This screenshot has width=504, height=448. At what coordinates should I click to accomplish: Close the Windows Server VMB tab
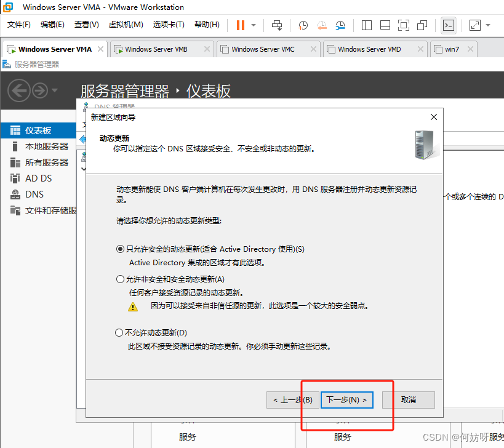(207, 49)
